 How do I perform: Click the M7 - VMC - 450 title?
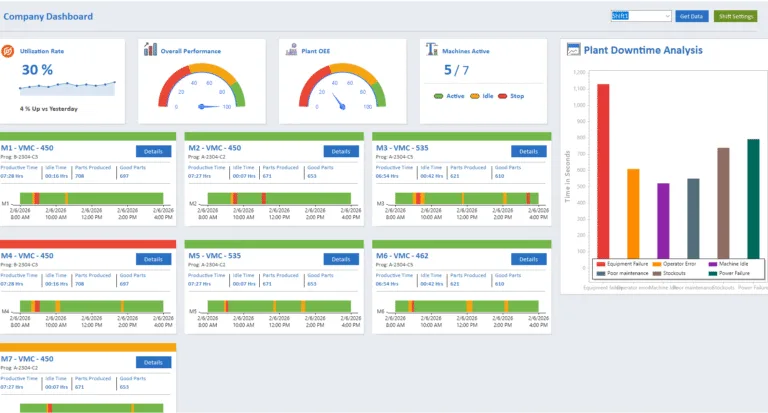point(27,359)
